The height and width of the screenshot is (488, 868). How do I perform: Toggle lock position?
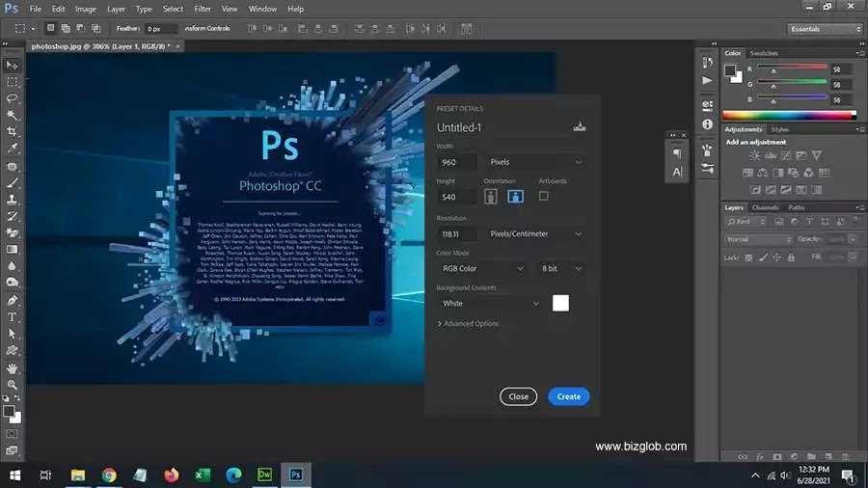[x=776, y=258]
